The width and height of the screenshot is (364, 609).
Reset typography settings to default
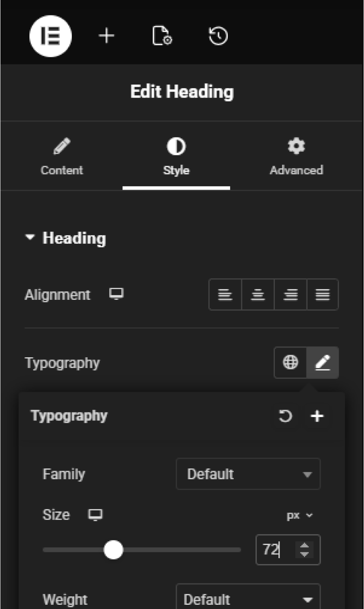coord(285,416)
